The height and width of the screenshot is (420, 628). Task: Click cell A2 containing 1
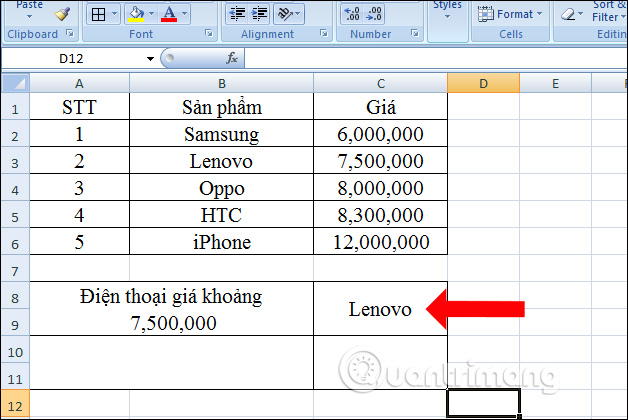point(79,134)
